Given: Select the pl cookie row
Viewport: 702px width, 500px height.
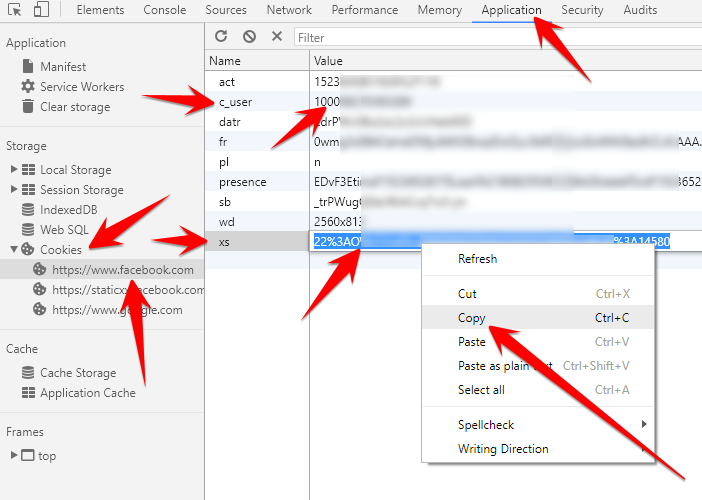Looking at the screenshot, I should click(454, 162).
